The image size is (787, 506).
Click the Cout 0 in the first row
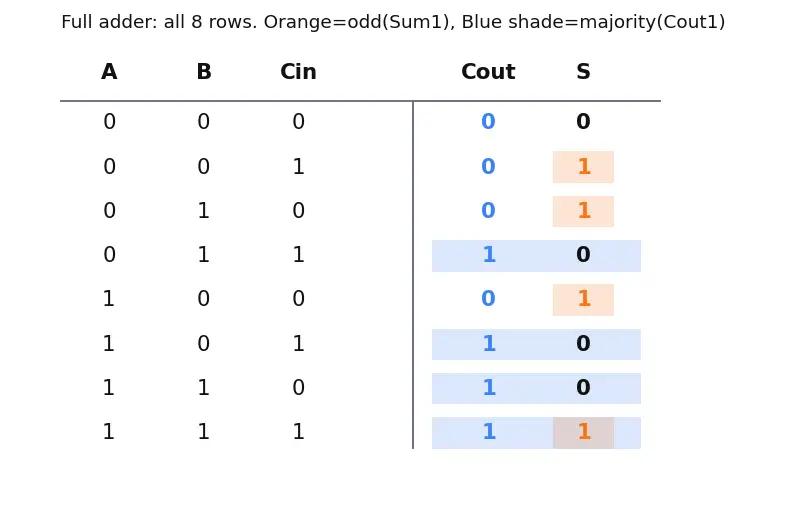(x=488, y=121)
